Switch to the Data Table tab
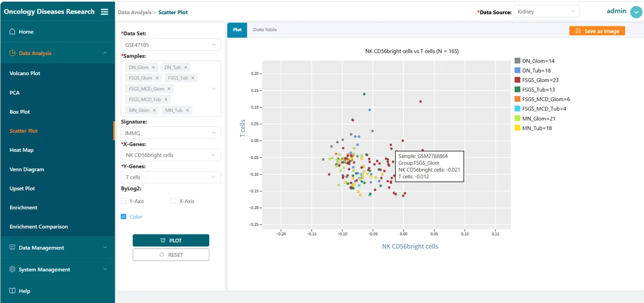644x303 pixels. click(x=265, y=29)
